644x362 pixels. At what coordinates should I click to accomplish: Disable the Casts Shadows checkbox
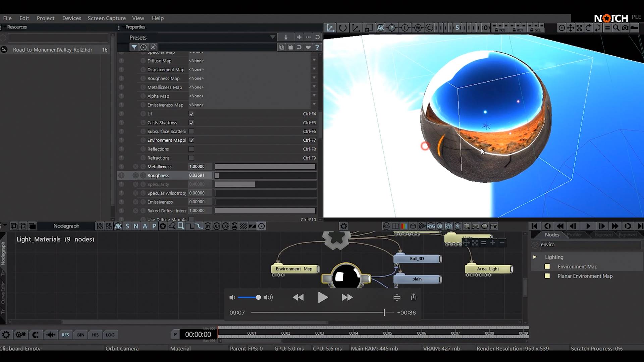(191, 123)
